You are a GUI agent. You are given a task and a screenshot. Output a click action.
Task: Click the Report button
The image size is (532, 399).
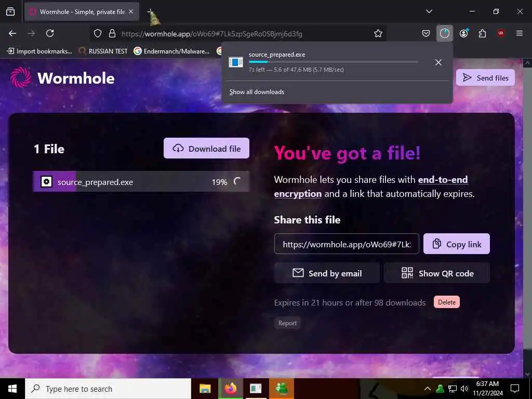click(287, 323)
